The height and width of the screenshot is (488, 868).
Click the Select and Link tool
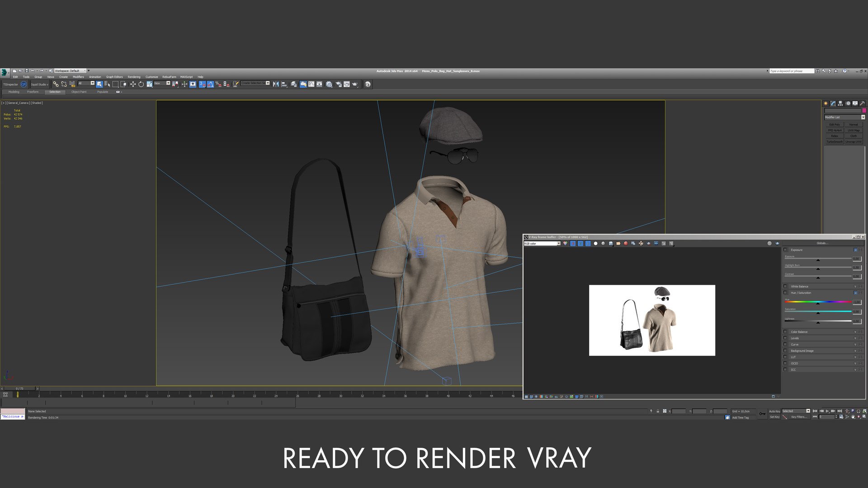[56, 84]
